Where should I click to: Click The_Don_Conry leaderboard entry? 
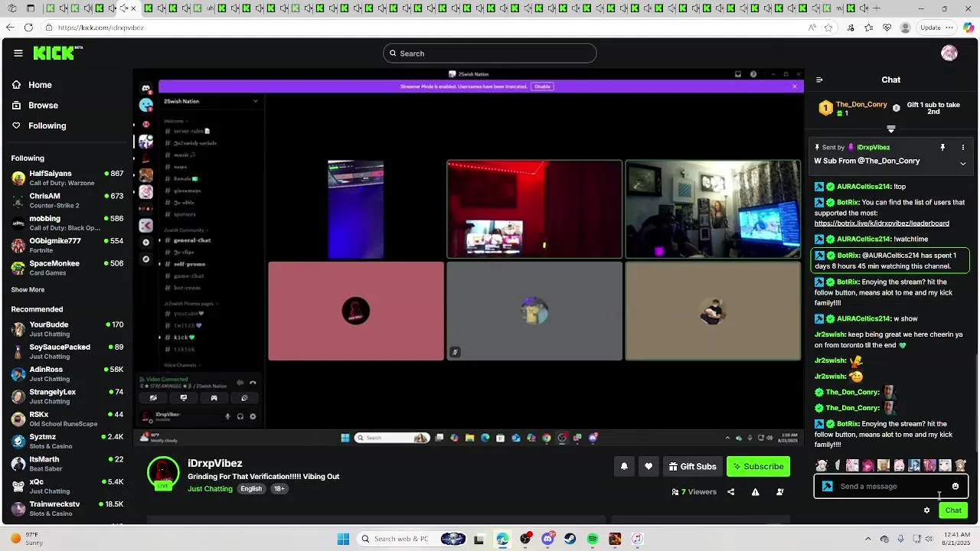pos(853,109)
